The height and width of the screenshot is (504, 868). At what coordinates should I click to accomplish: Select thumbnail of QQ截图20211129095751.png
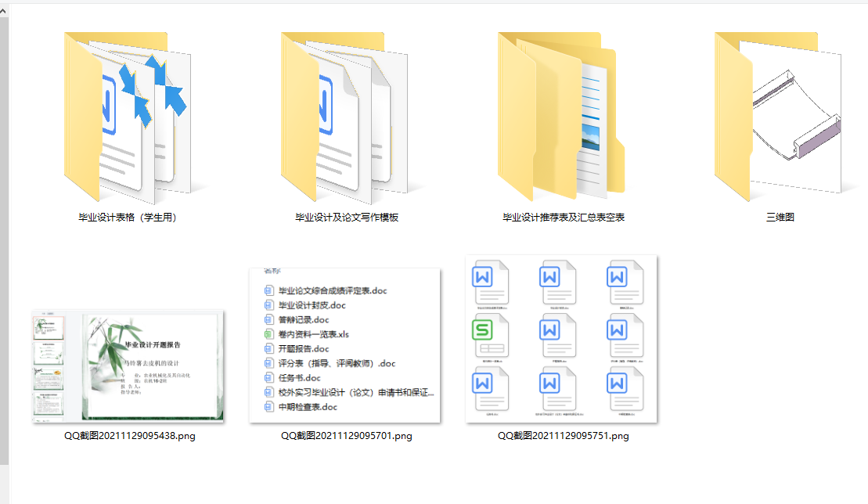561,339
